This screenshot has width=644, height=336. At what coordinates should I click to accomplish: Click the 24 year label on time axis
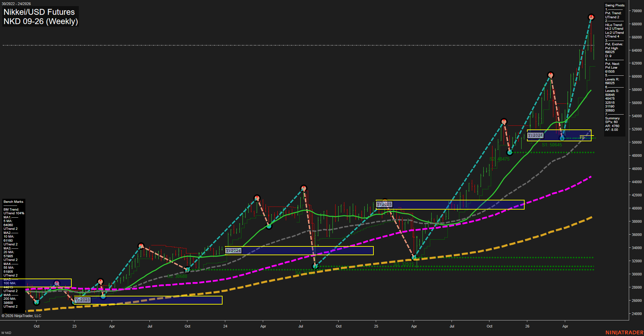pyautogui.click(x=225, y=326)
